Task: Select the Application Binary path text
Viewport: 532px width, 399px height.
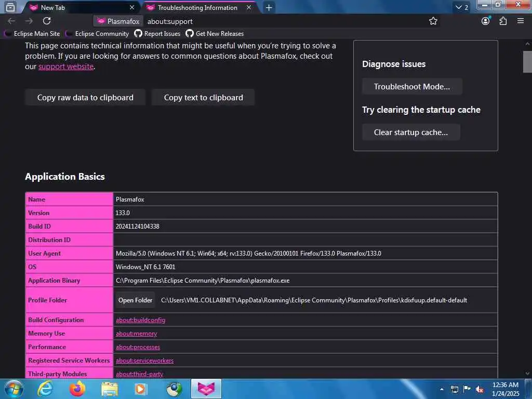Action: [x=203, y=281]
